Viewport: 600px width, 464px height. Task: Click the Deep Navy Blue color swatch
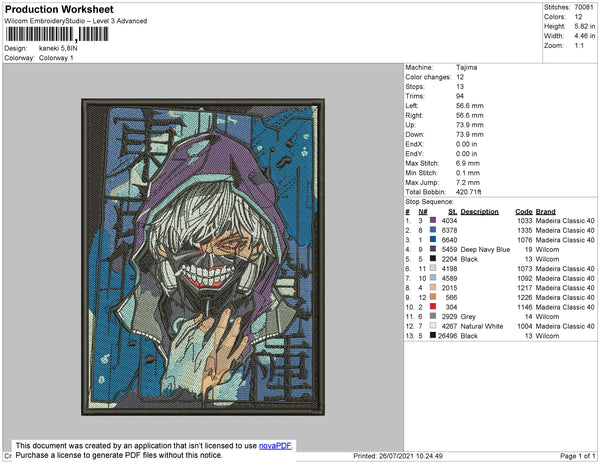click(433, 250)
